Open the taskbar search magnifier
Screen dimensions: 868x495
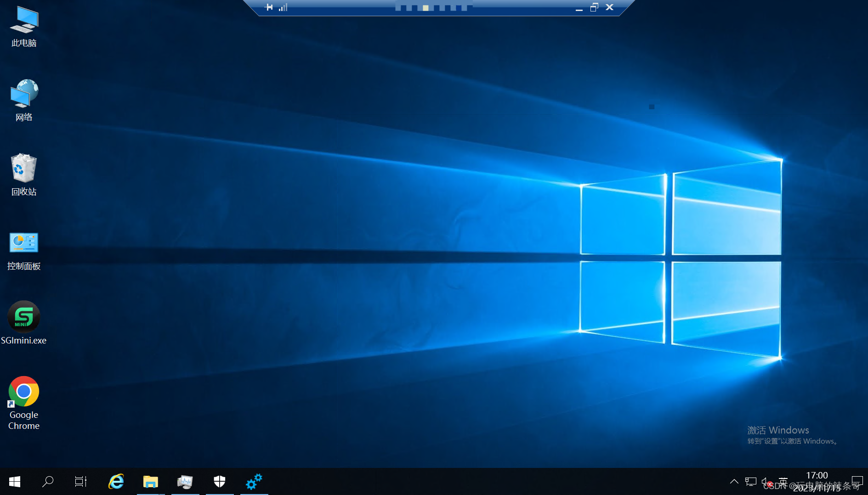[48, 482]
